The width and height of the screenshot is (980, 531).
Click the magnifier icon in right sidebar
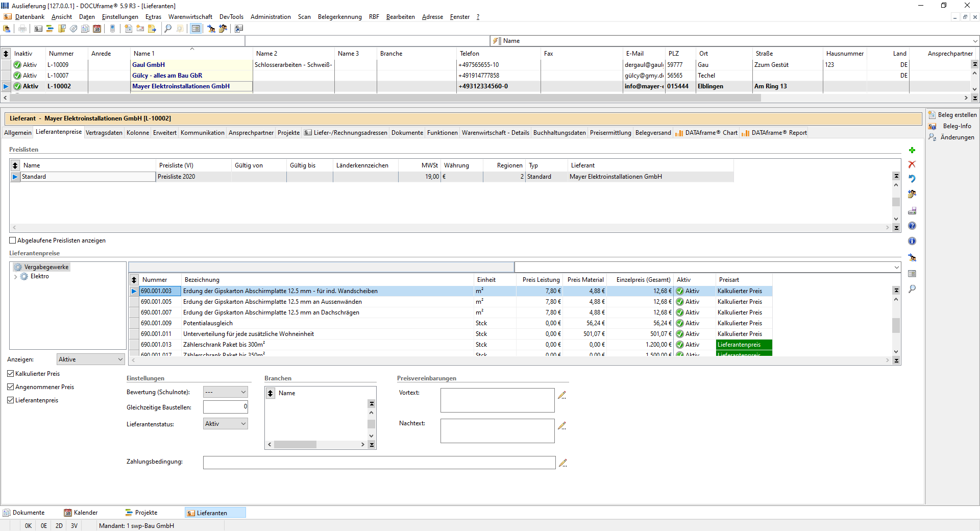pyautogui.click(x=912, y=289)
